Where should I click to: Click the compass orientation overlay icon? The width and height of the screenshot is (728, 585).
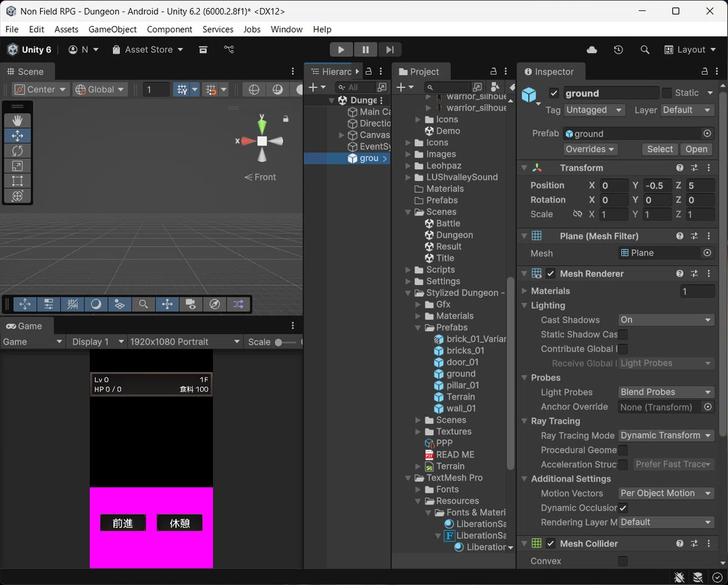(x=215, y=304)
